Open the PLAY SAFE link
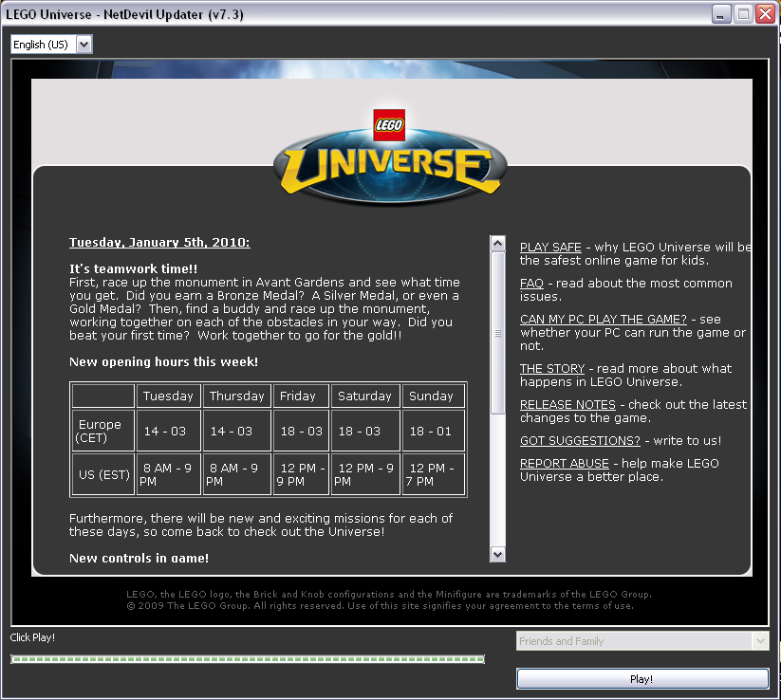The height and width of the screenshot is (700, 781). point(550,247)
